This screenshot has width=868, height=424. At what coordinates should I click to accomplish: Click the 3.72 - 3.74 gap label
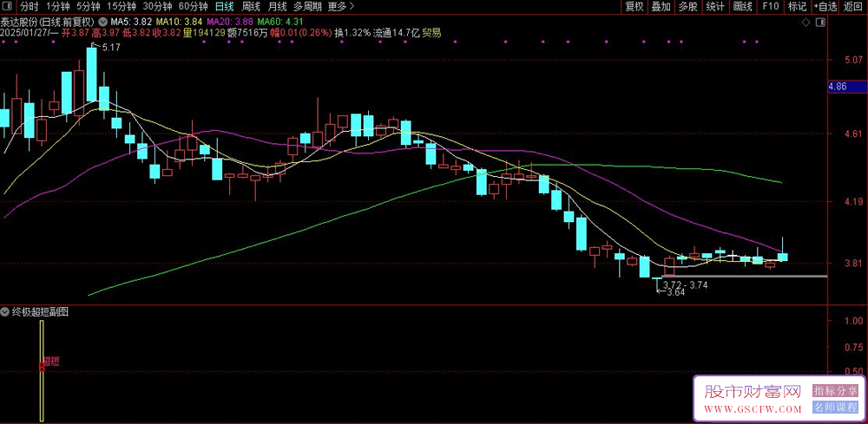(686, 285)
